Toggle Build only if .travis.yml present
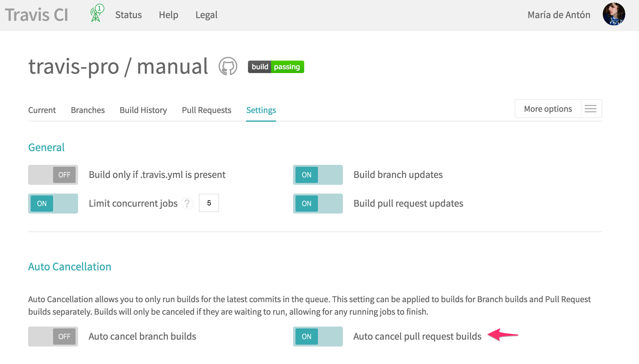Image resolution: width=639 pixels, height=364 pixels. pyautogui.click(x=53, y=175)
